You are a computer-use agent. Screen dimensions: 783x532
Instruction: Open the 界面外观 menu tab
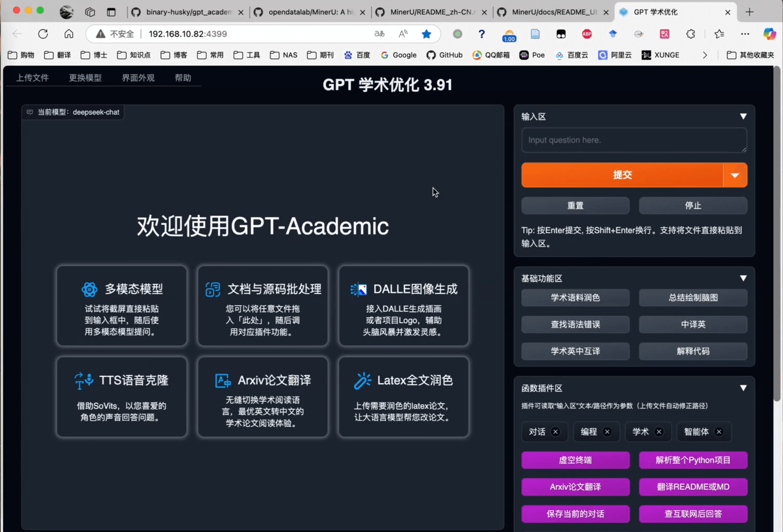(x=138, y=78)
